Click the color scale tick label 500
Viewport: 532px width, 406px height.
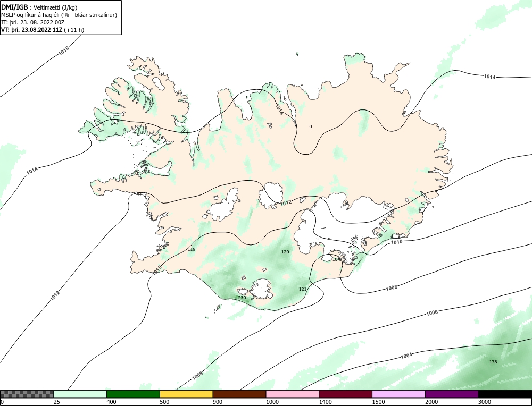coord(164,402)
